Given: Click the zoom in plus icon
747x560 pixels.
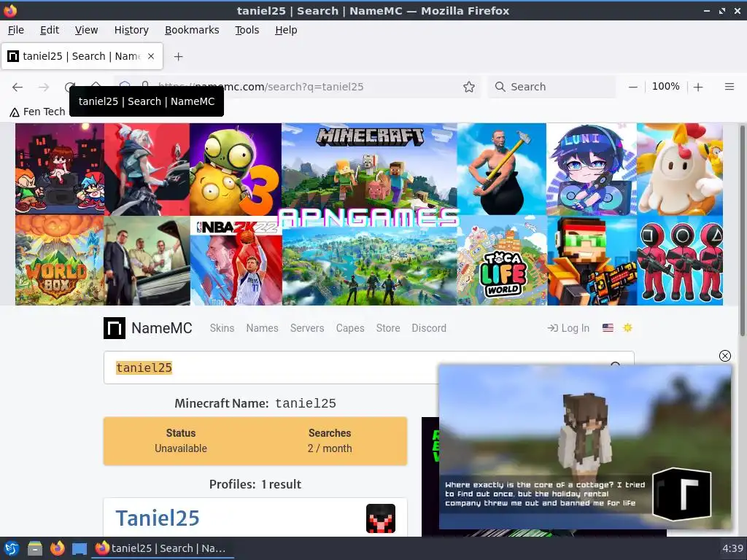Looking at the screenshot, I should coord(698,87).
